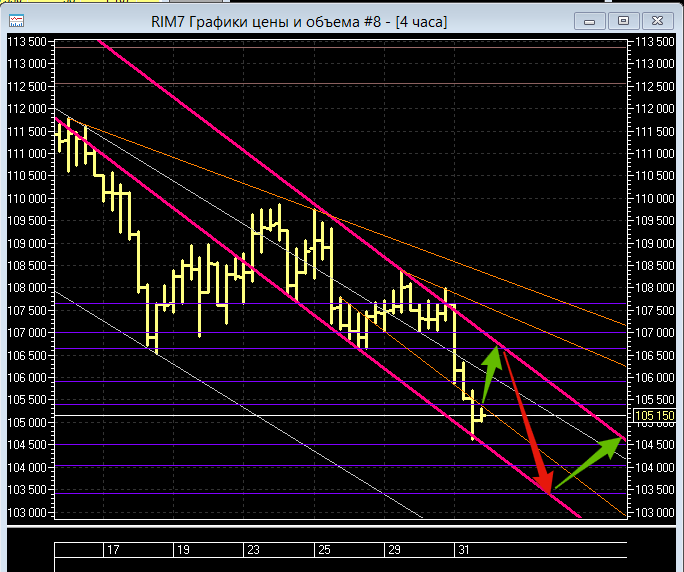Image resolution: width=684 pixels, height=572 pixels.
Task: Click 112 000 on the left price axis
Action: [27, 109]
